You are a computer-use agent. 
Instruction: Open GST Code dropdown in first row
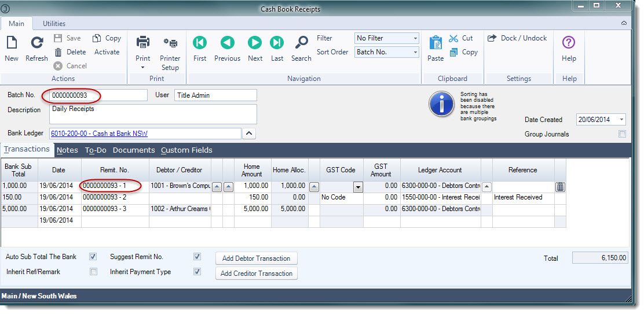[x=358, y=187]
